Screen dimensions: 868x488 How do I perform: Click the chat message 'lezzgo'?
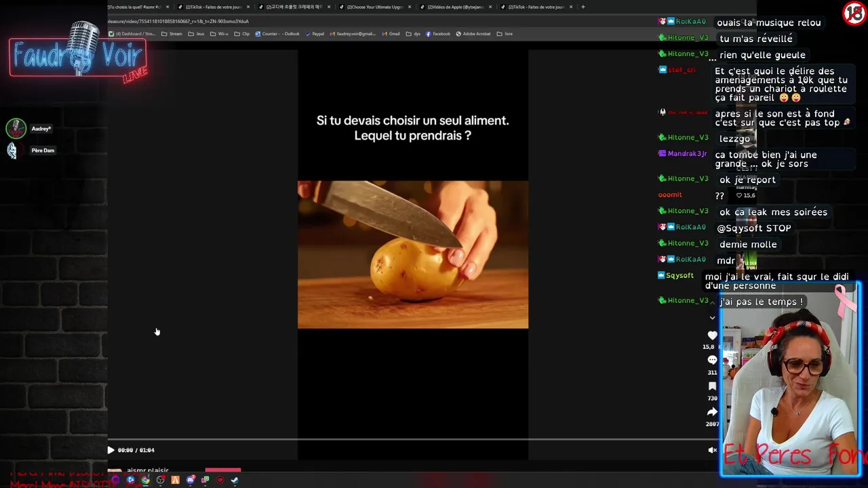click(734, 138)
